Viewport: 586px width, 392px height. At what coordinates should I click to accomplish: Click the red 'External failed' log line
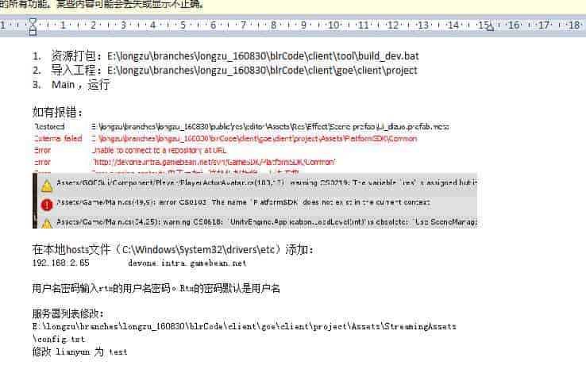(57, 138)
